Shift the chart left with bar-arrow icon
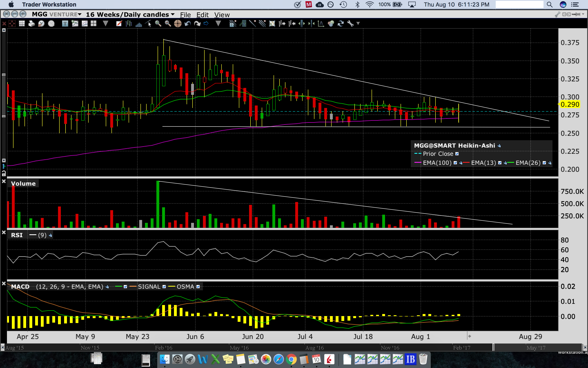The width and height of the screenshot is (588, 368). click(292, 24)
